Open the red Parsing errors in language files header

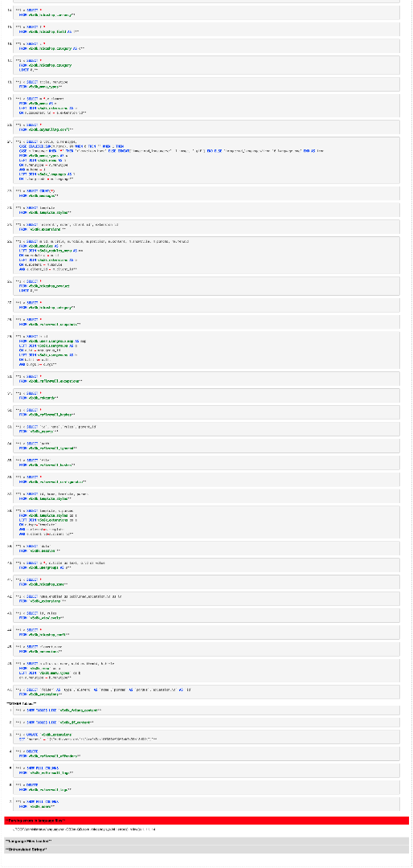206,821
